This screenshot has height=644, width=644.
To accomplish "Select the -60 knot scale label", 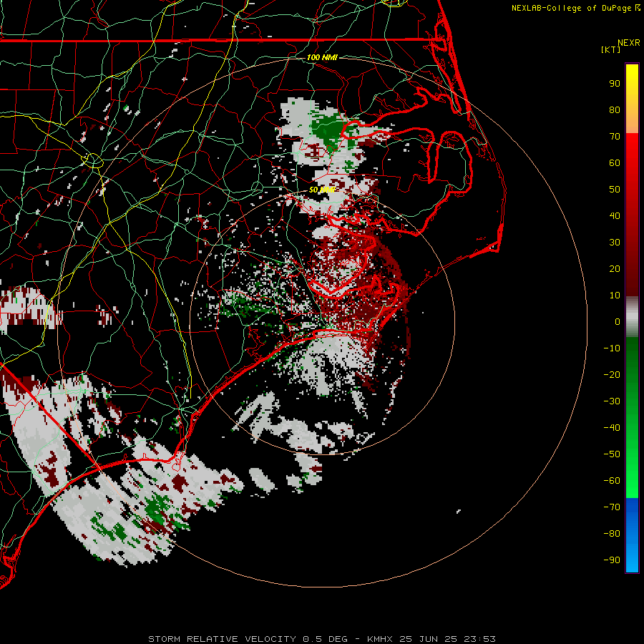I will tap(612, 481).
